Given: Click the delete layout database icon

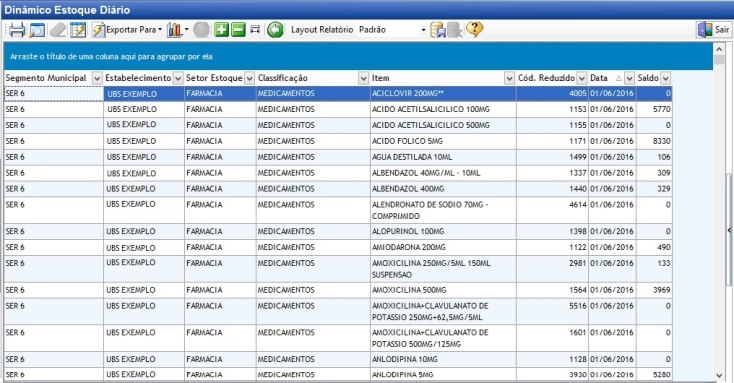Looking at the screenshot, I should [x=454, y=30].
